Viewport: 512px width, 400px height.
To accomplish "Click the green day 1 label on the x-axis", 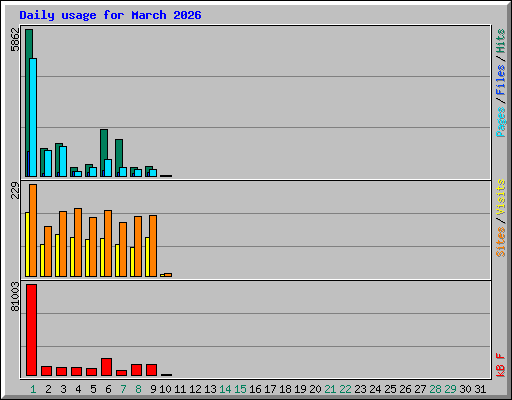I will [33, 389].
